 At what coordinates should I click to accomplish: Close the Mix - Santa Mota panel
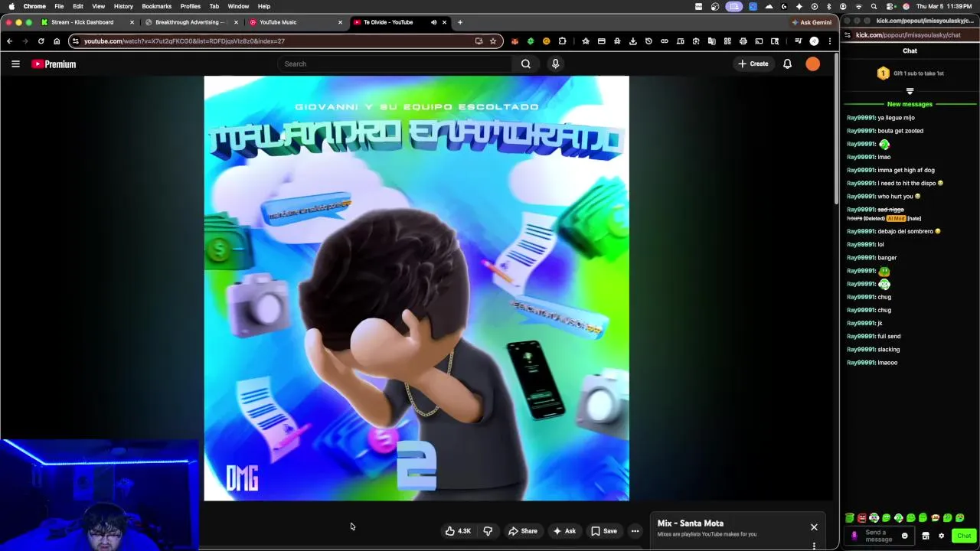coord(814,527)
